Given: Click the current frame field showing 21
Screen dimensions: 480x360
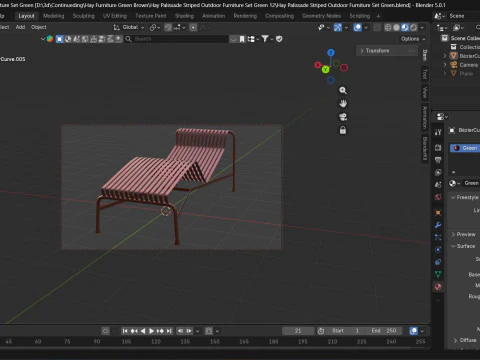Looking at the screenshot, I should (298, 331).
